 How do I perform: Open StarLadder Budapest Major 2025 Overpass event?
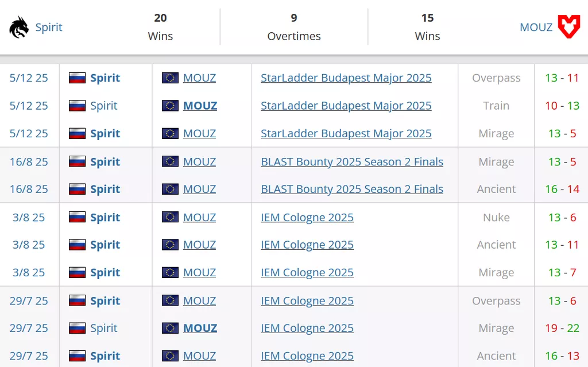click(346, 78)
